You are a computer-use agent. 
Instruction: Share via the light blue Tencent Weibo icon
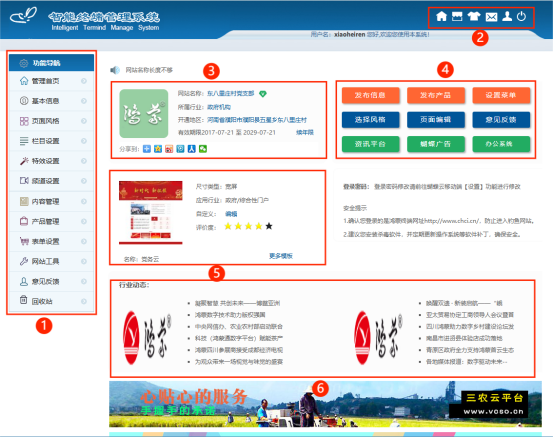tap(181, 149)
